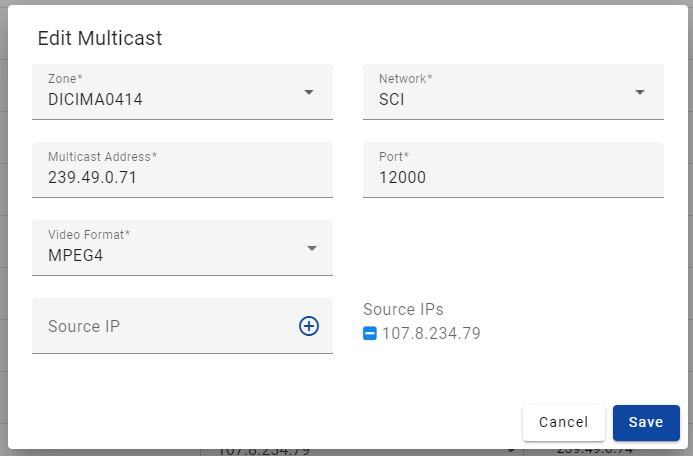Open the Zone dropdown showing DICIMA0414
Viewport: 693px width, 456px height.
[x=182, y=92]
